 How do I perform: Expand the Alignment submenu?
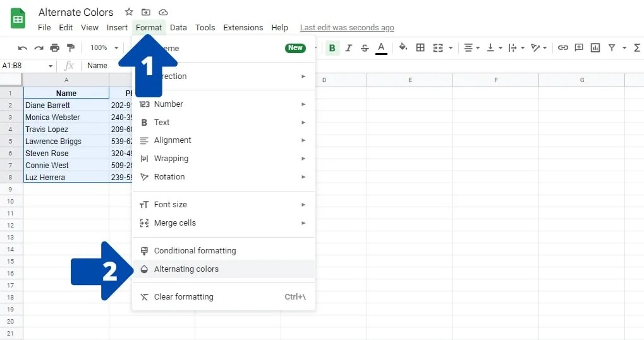coord(224,140)
